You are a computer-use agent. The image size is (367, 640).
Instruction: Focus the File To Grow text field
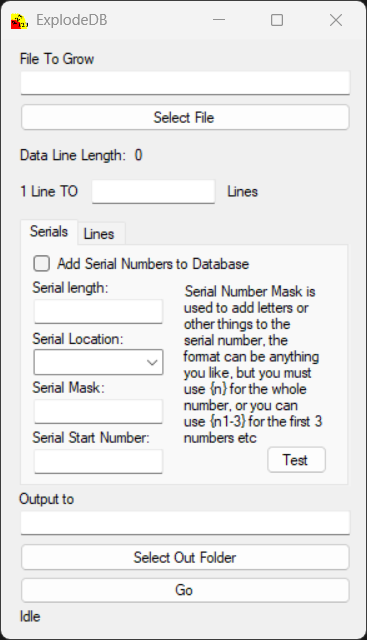click(x=185, y=83)
